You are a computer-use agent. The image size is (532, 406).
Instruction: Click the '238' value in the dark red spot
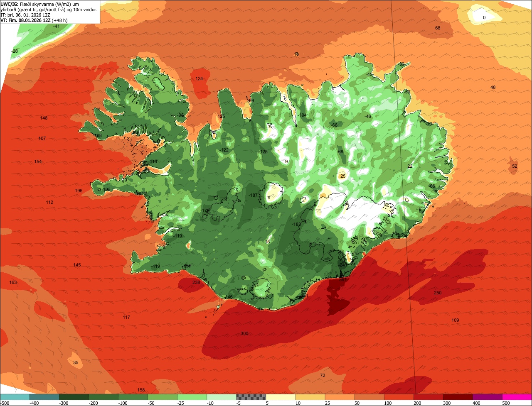[x=196, y=282]
